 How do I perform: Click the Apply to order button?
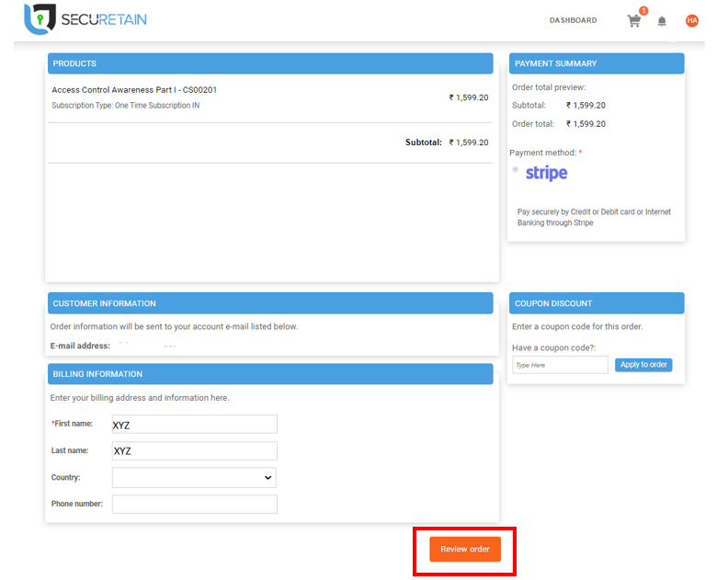[x=643, y=365]
